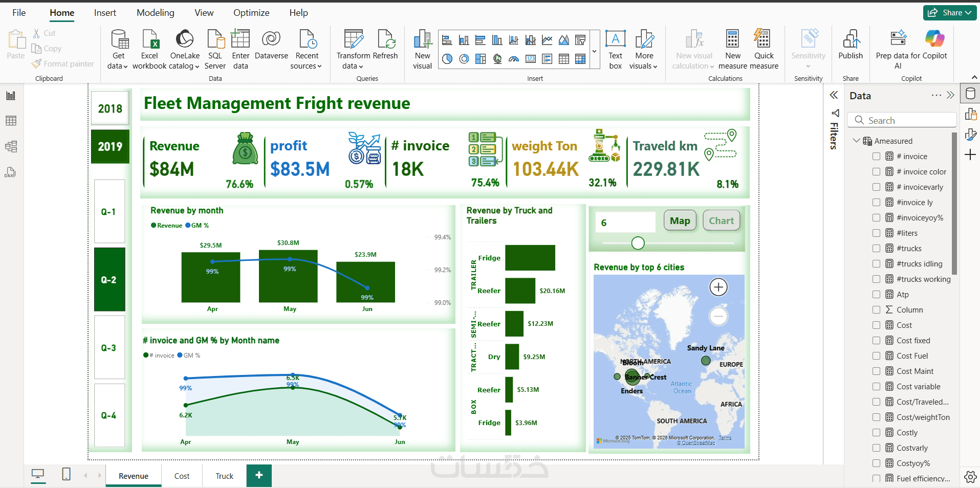Image resolution: width=980 pixels, height=488 pixels.
Task: Filter by quarter Q-3
Action: coord(109,348)
